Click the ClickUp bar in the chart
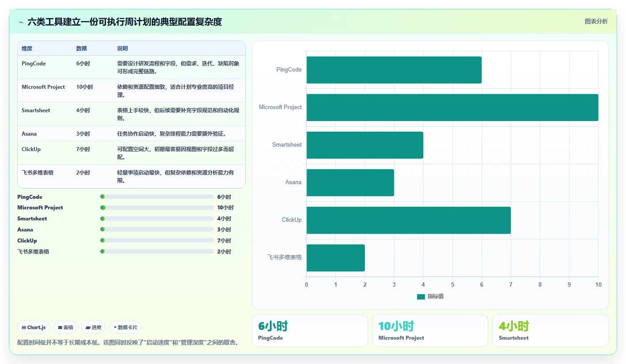 [409, 220]
